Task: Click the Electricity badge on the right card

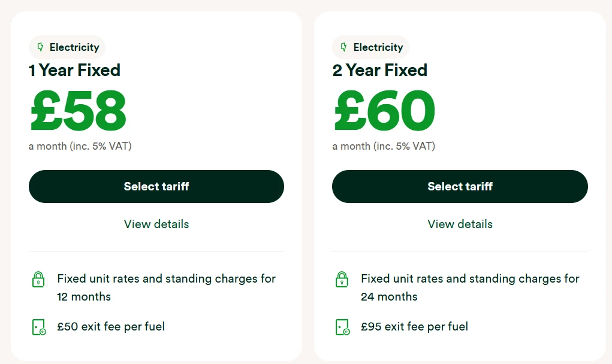Action: click(x=370, y=47)
